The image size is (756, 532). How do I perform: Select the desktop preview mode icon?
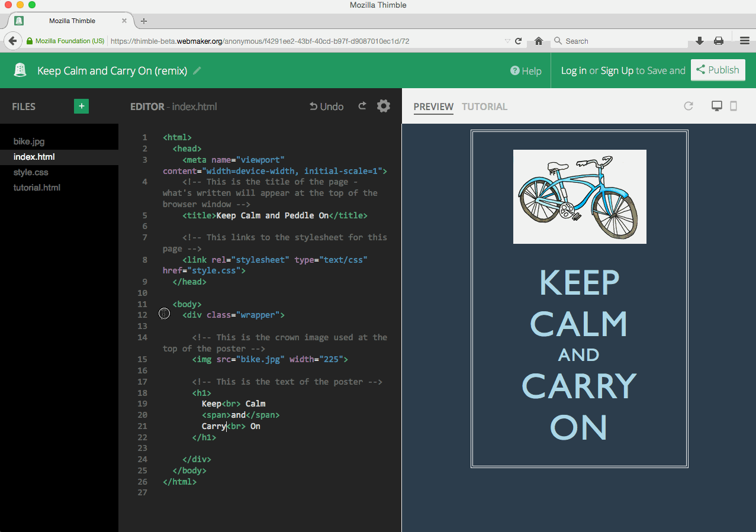tap(716, 106)
